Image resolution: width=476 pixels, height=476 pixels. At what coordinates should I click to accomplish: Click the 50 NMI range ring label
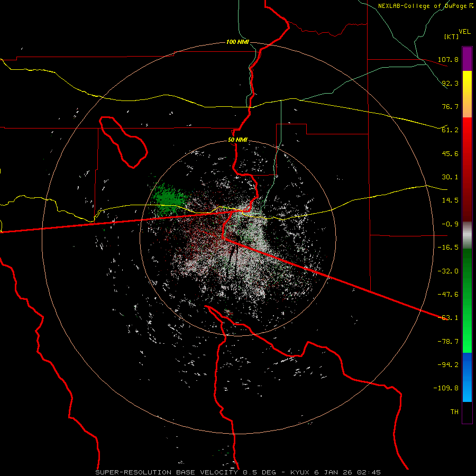click(x=237, y=140)
